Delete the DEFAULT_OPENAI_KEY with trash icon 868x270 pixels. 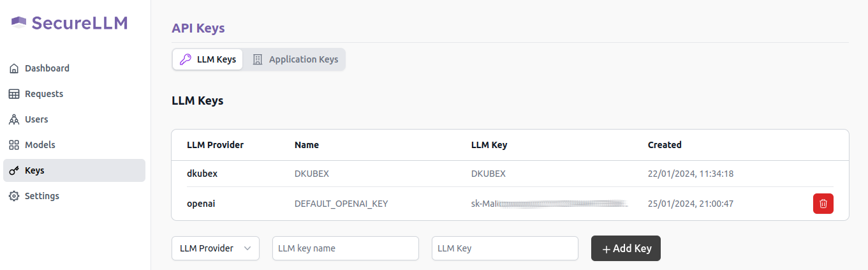(823, 204)
